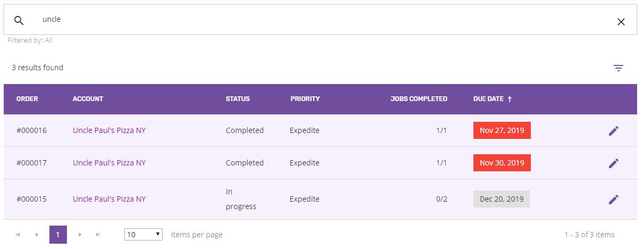Sort by the Account column header
The width and height of the screenshot is (644, 249).
point(88,99)
